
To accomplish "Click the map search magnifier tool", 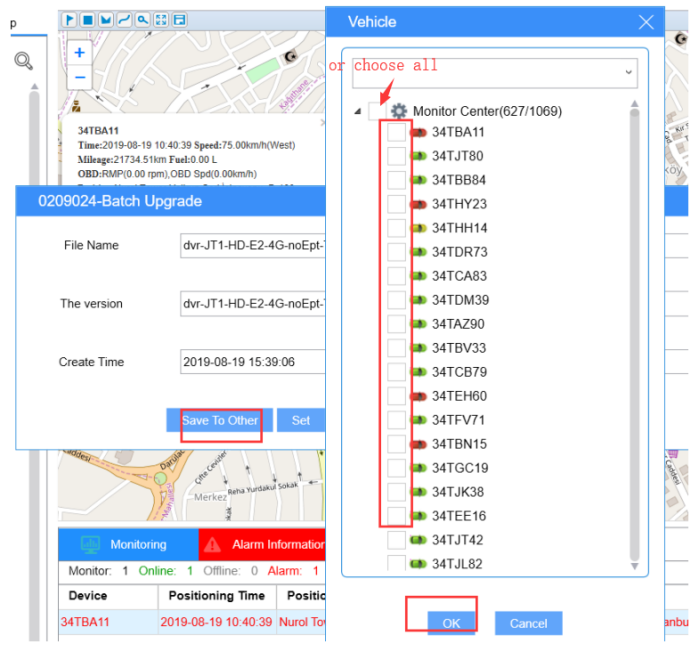I will 142,20.
